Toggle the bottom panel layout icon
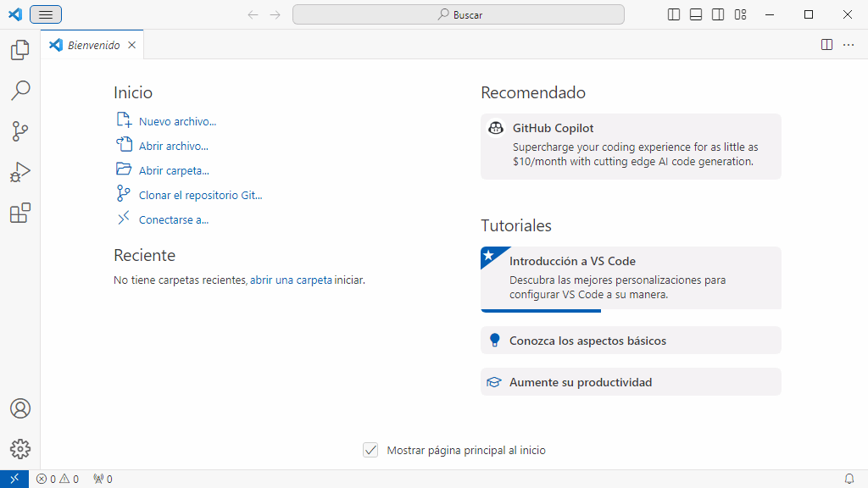This screenshot has height=488, width=868. pos(696,14)
